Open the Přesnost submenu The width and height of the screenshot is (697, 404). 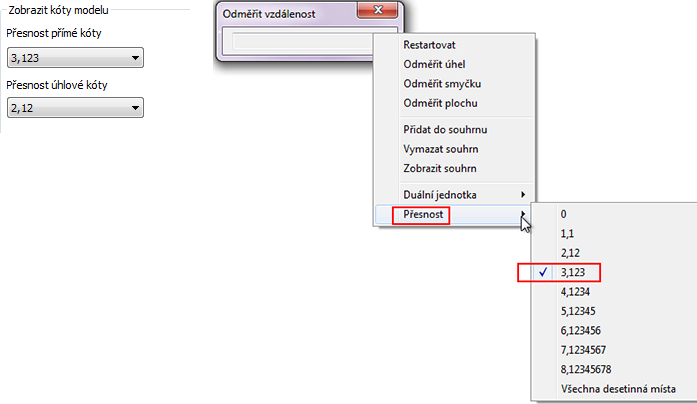click(x=454, y=214)
